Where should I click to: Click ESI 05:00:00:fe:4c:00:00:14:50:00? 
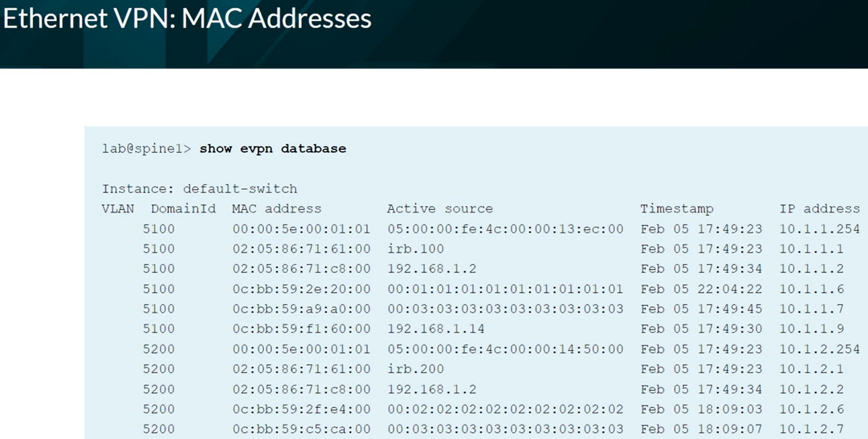coord(505,349)
